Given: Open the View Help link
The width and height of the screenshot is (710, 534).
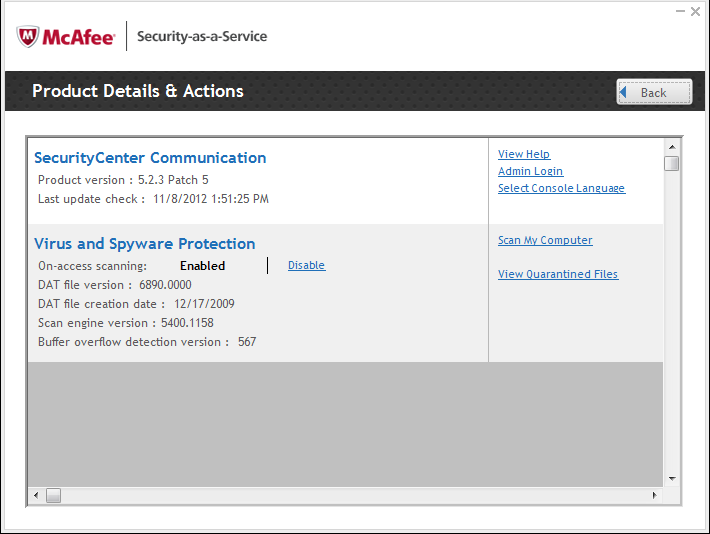Looking at the screenshot, I should point(524,154).
